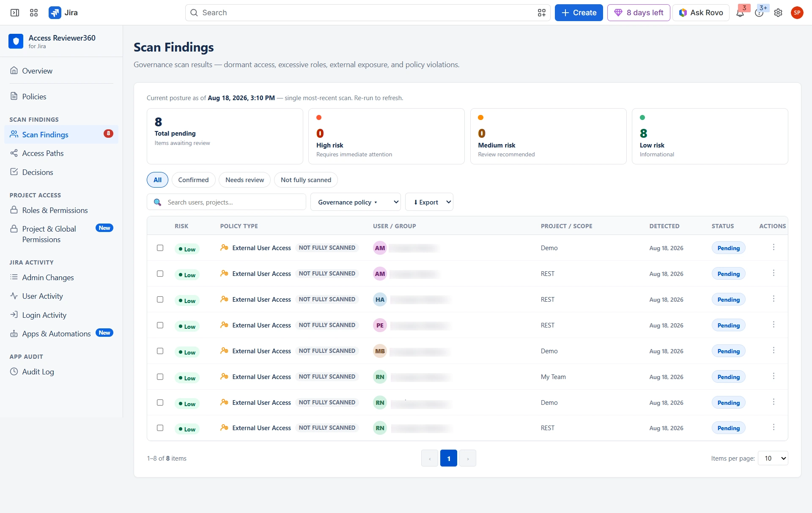812x513 pixels.
Task: Open Access Paths in the sidebar
Action: pyautogui.click(x=61, y=153)
